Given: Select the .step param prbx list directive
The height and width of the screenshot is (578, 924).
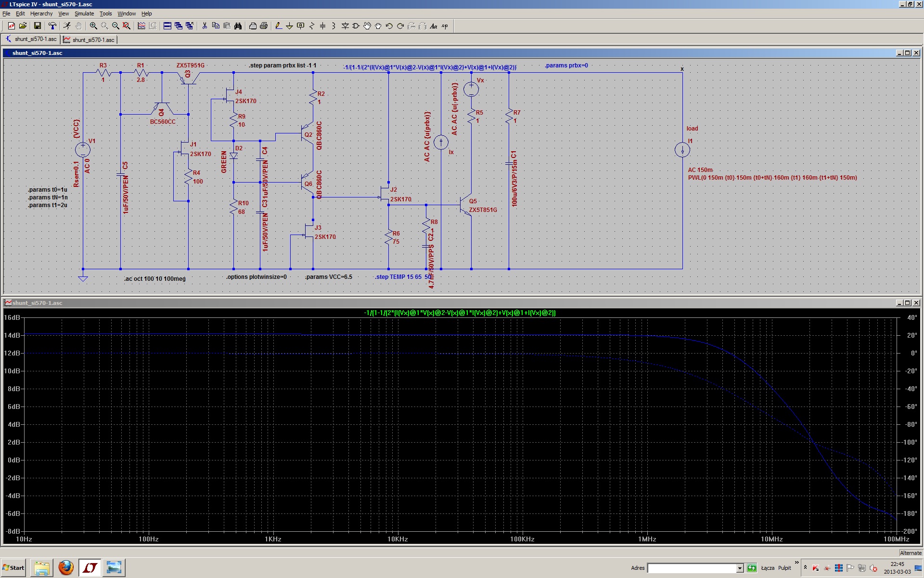Looking at the screenshot, I should (282, 65).
